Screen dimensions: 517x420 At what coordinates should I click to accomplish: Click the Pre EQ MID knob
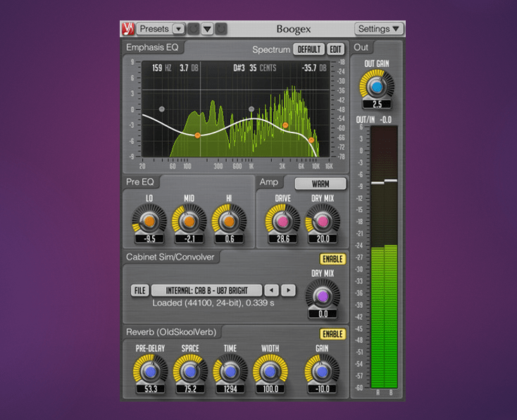[x=189, y=221]
